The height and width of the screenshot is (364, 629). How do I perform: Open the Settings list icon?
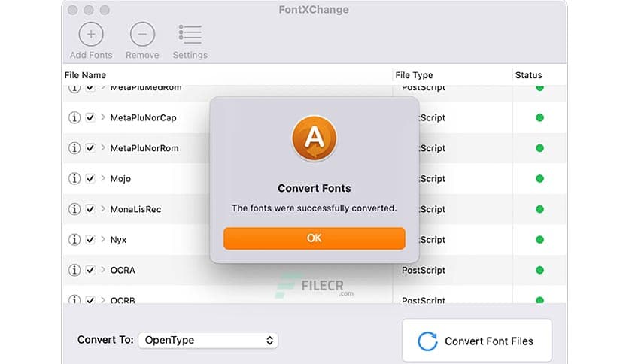tap(190, 35)
